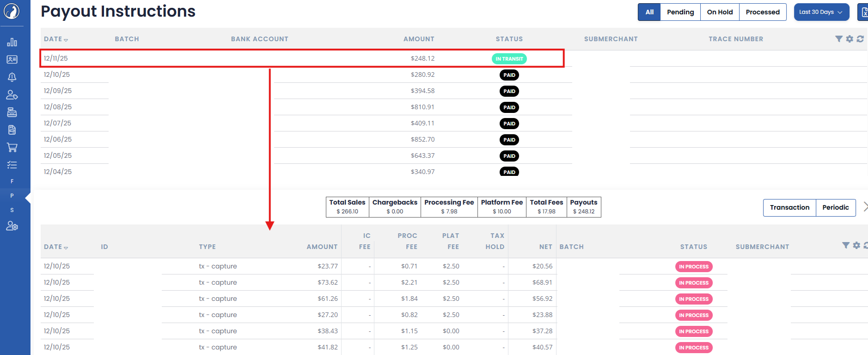Open the shopping cart sidebar icon

[x=12, y=148]
